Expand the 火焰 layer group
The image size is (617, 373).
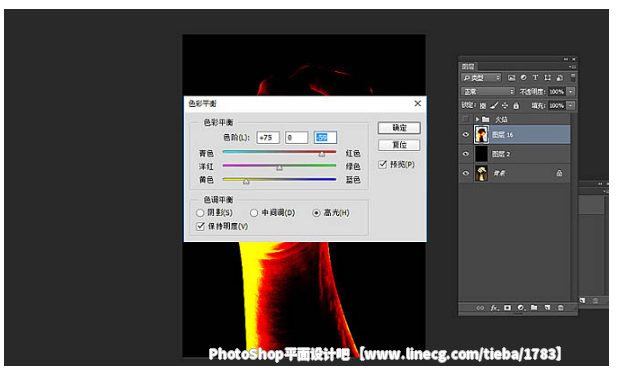[x=477, y=119]
